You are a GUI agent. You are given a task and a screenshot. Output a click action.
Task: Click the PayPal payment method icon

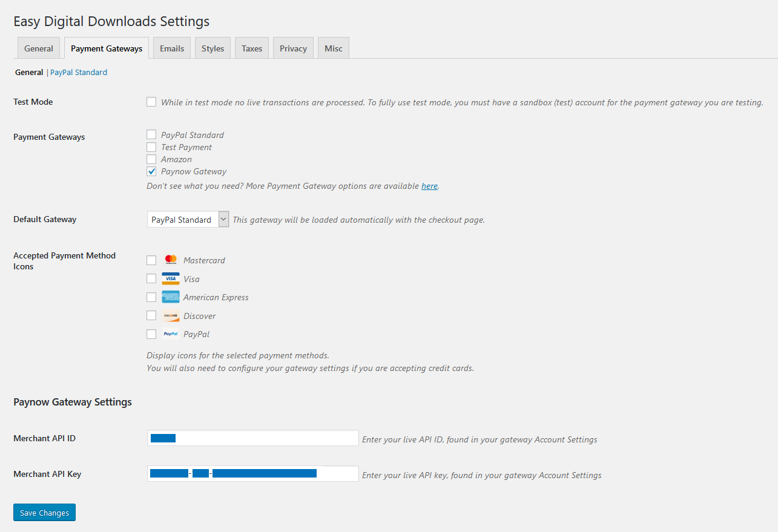(x=171, y=333)
